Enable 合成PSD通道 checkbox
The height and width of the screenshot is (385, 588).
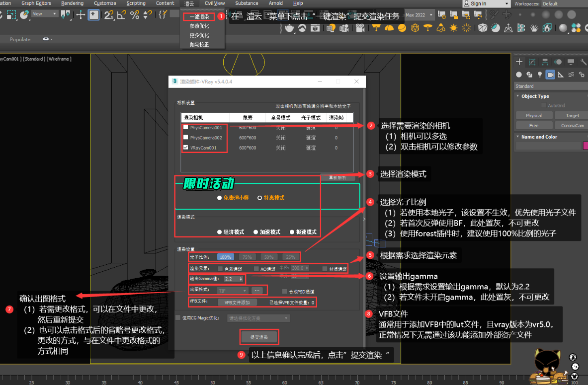284,291
